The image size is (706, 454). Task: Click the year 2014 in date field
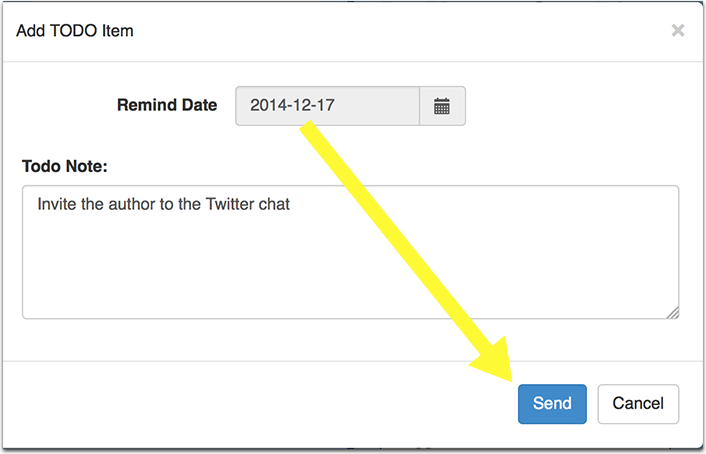pyautogui.click(x=267, y=105)
